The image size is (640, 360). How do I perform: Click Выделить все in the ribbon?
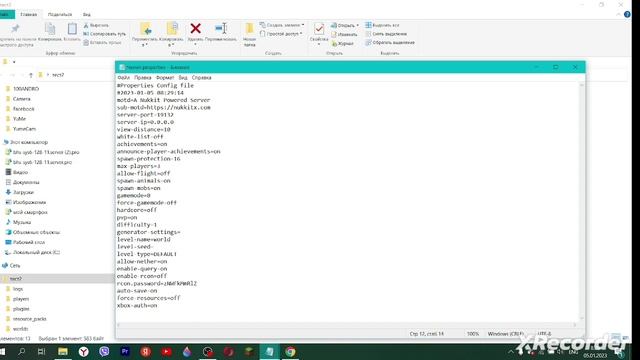pyautogui.click(x=382, y=25)
